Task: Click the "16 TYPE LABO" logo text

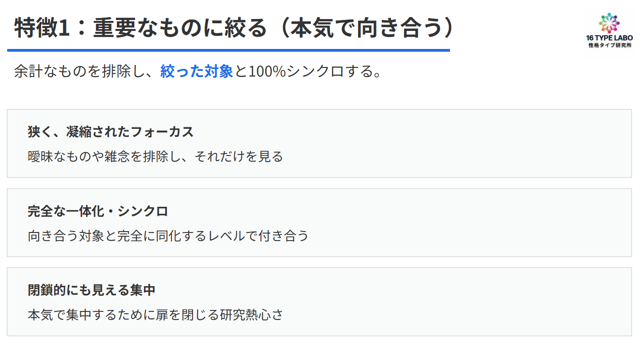Action: [609, 38]
